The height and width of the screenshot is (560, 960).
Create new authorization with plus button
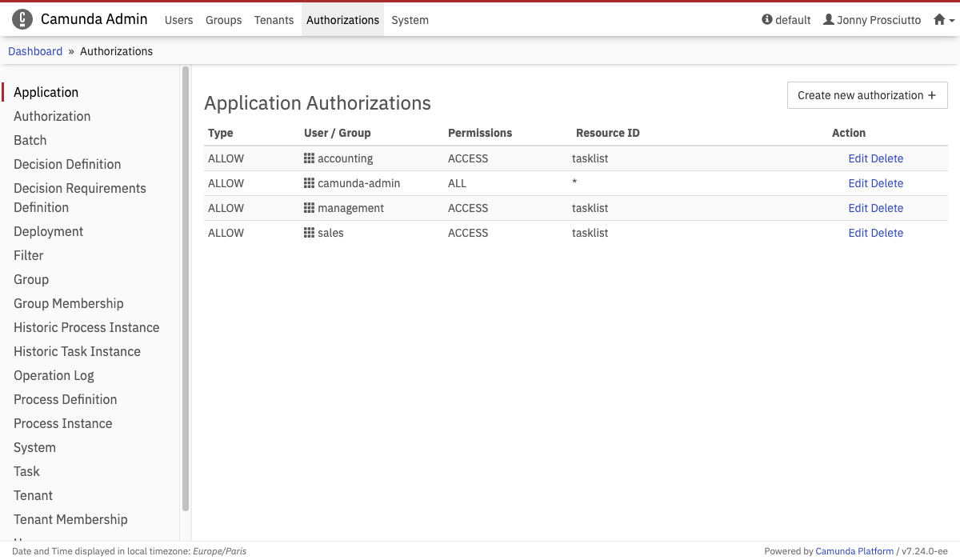coord(866,95)
